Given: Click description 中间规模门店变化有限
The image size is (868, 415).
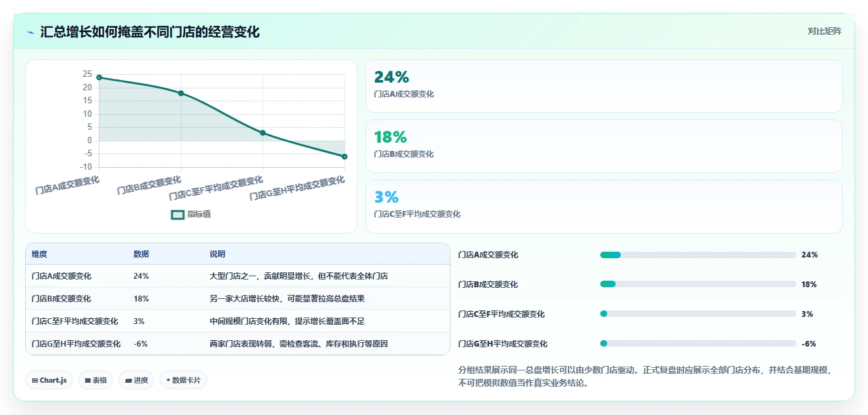Looking at the screenshot, I should pyautogui.click(x=287, y=321).
